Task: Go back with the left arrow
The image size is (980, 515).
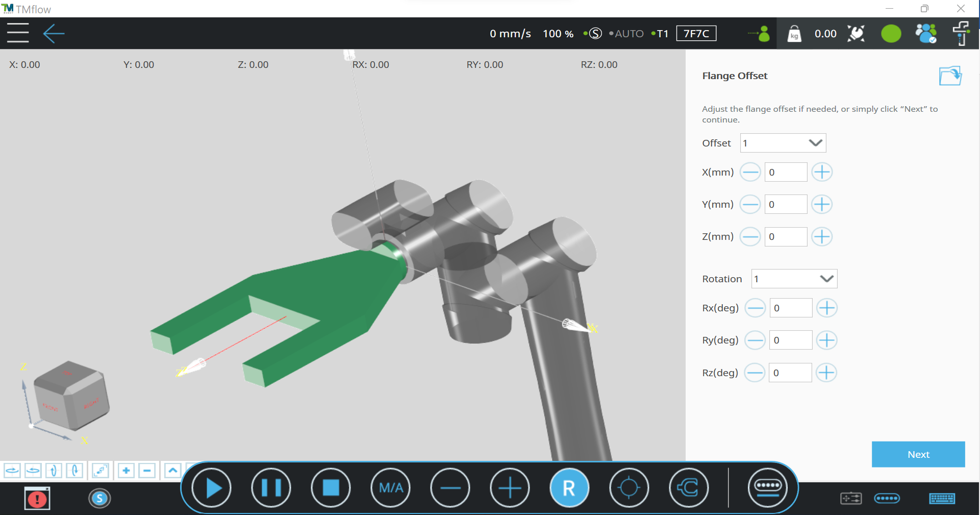Action: point(54,34)
